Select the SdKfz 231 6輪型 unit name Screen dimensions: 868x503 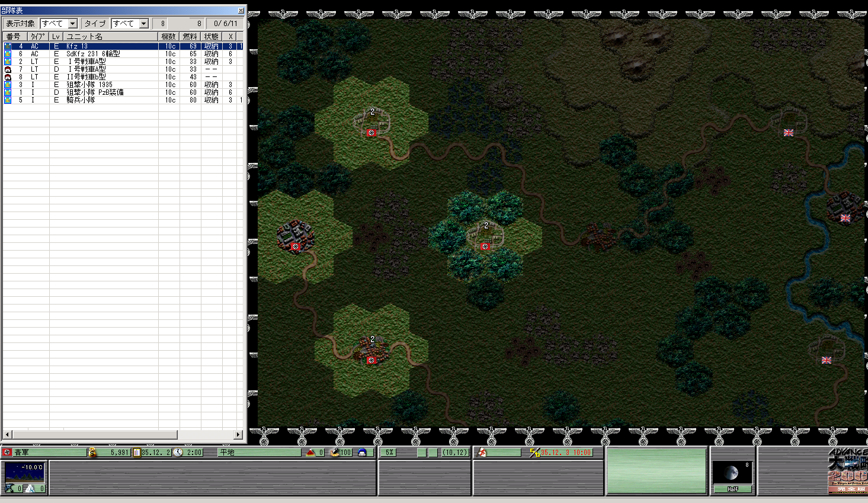[93, 54]
